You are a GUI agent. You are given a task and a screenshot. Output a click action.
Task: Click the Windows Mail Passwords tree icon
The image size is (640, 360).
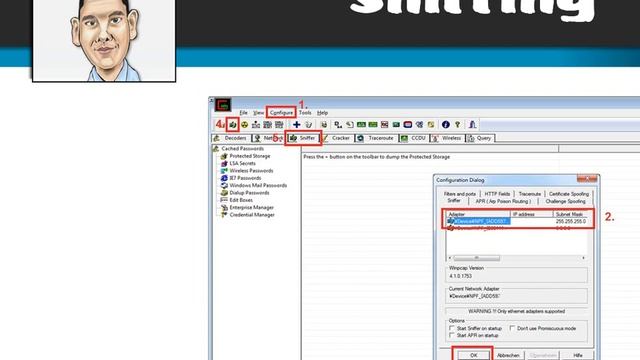point(224,185)
